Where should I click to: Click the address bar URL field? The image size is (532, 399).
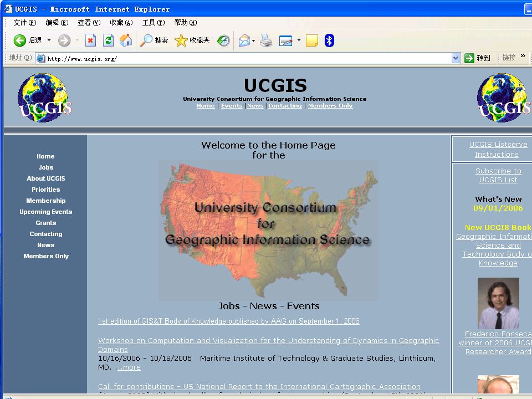coord(248,58)
